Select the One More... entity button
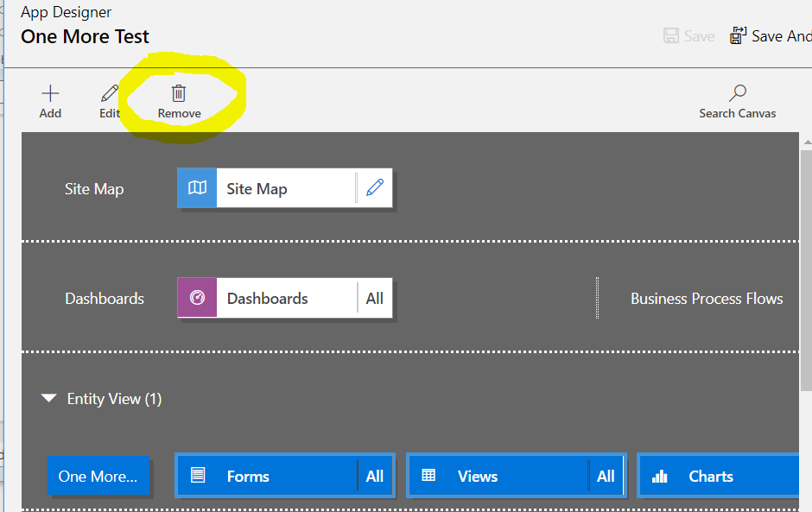This screenshot has width=812, height=512. click(x=98, y=476)
